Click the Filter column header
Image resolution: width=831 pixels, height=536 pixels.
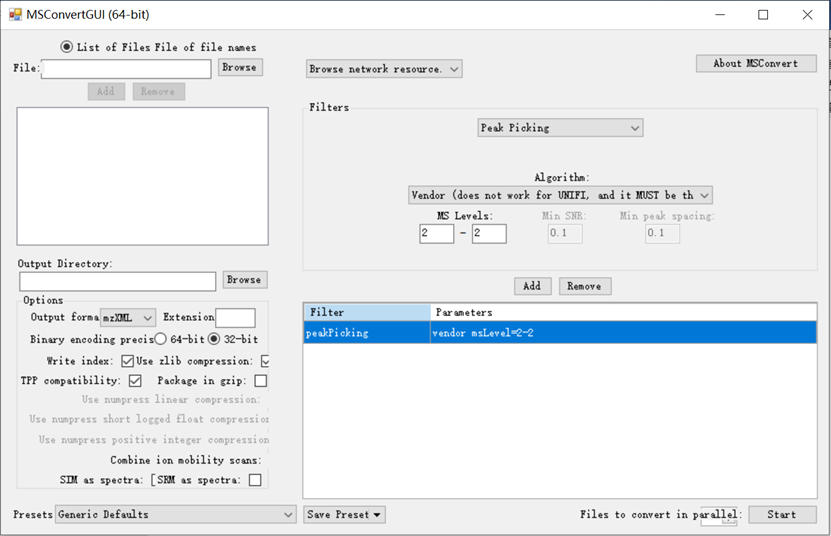pos(367,312)
